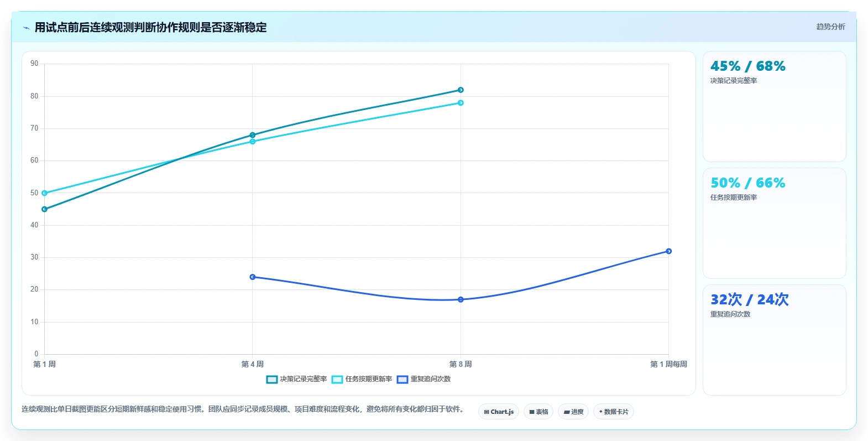Click the 表格 tag icon
The height and width of the screenshot is (441, 868).
532,412
